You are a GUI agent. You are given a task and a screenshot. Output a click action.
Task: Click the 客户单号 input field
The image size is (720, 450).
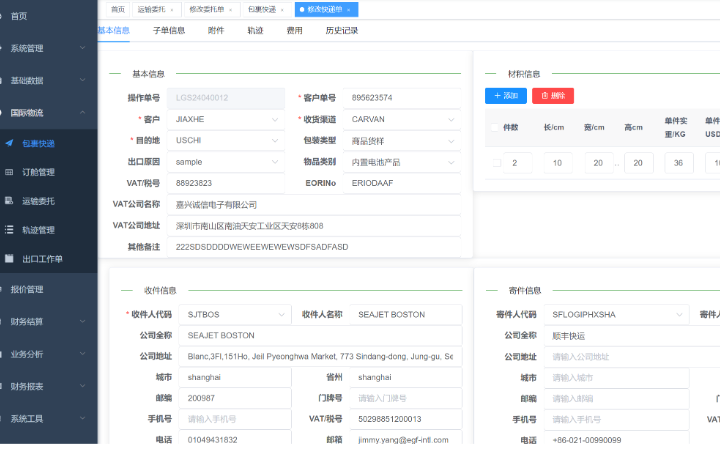(x=402, y=98)
